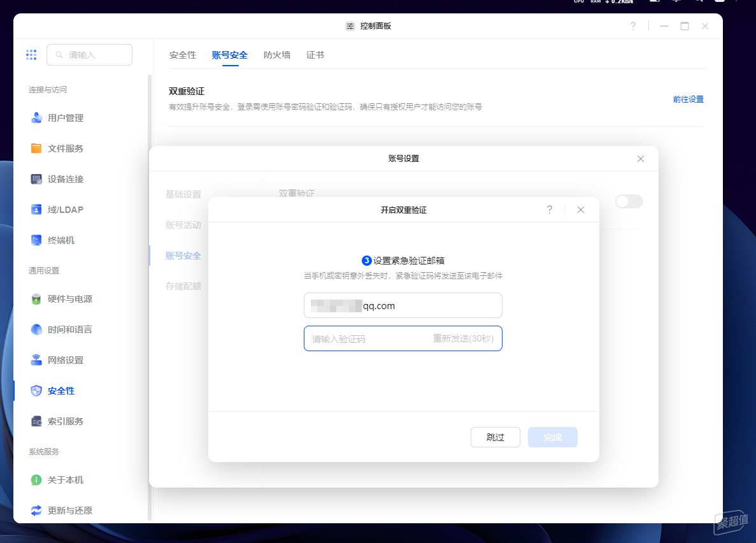Click the 双重验证 section heading
The width and height of the screenshot is (756, 543).
(187, 91)
